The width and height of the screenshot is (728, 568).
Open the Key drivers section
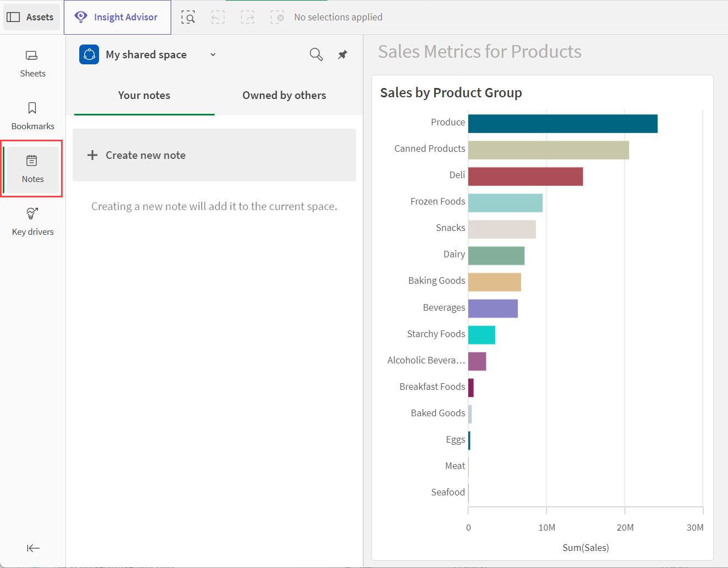[x=32, y=222]
